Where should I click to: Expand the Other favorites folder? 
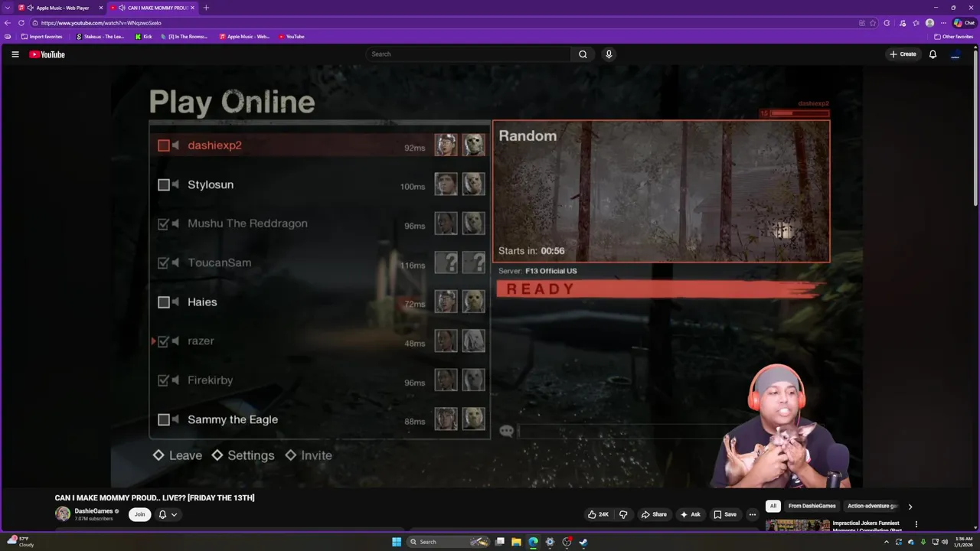pyautogui.click(x=953, y=37)
